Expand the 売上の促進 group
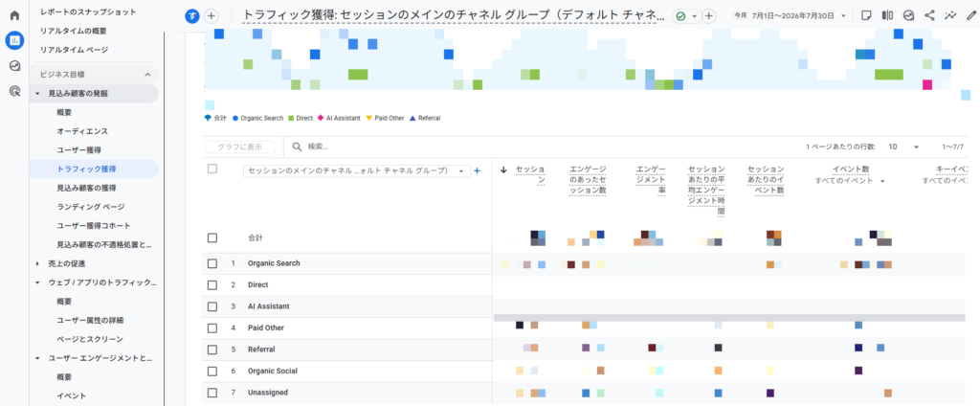Screen dimensions: 980x406 click(x=37, y=263)
